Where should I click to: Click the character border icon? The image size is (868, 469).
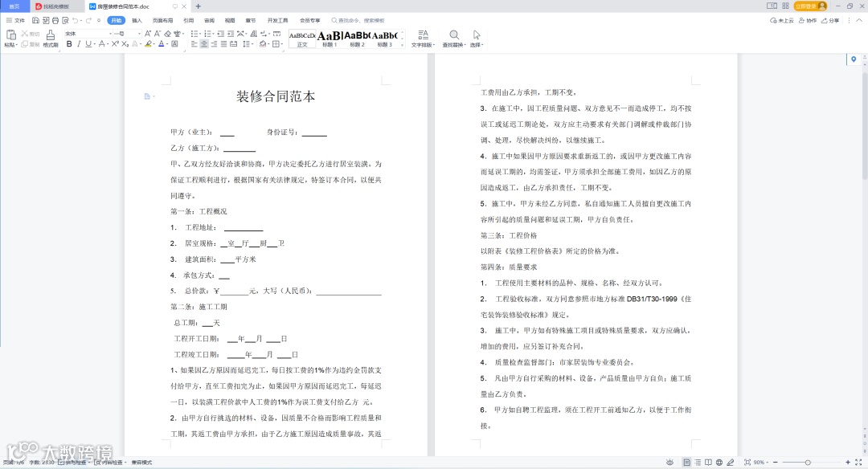pos(174,43)
